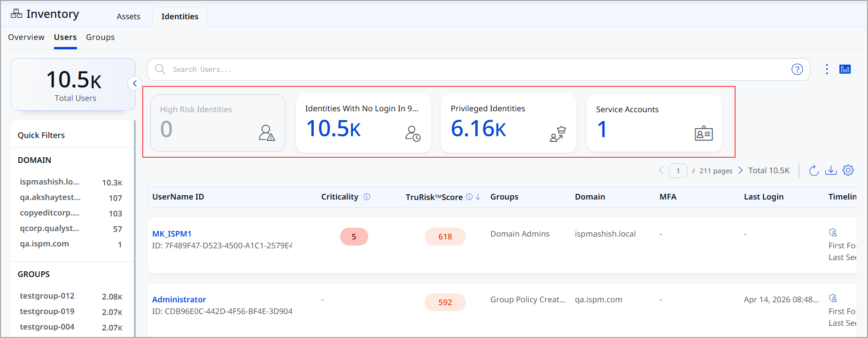
Task: Click the help question mark icon in search bar
Action: click(797, 69)
